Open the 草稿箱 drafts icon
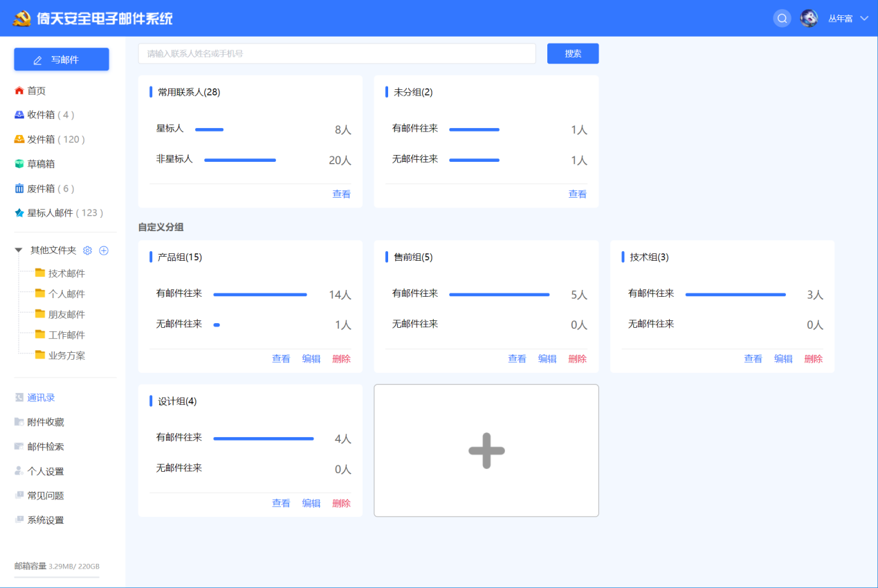878x588 pixels. tap(19, 164)
